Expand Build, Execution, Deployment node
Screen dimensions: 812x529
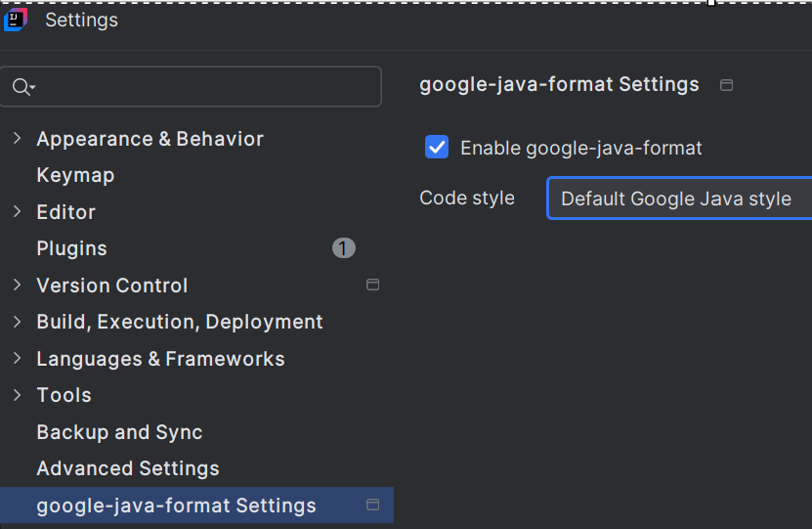[18, 322]
